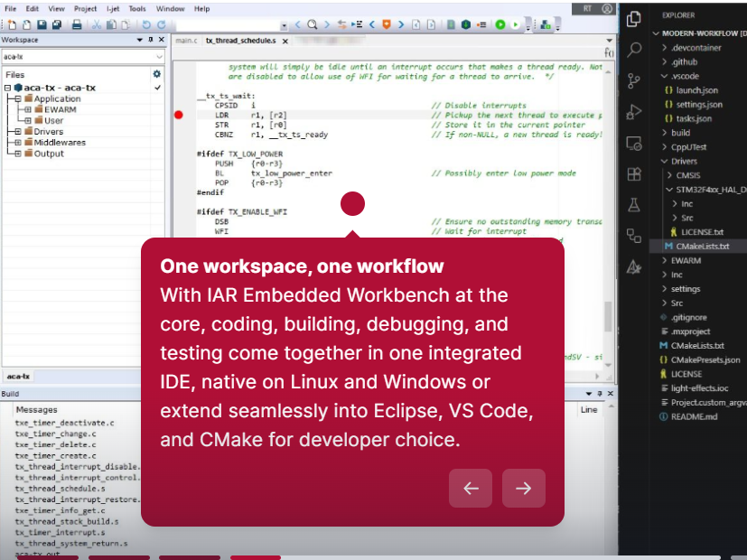Switch to the main.c editor tab
The width and height of the screenshot is (747, 560).
pos(186,41)
